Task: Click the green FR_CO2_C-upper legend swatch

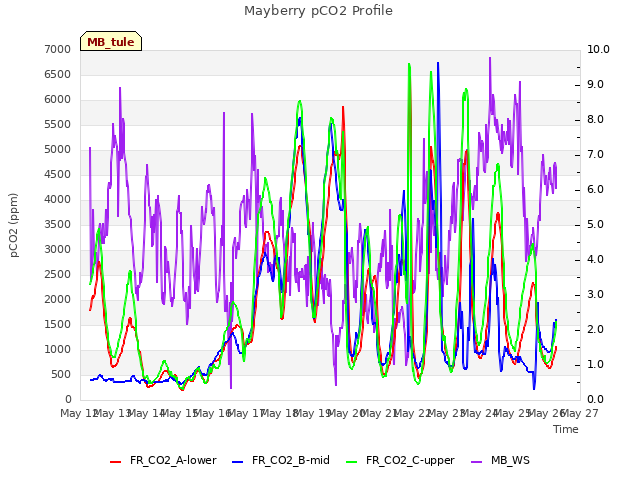Action: click(x=351, y=462)
